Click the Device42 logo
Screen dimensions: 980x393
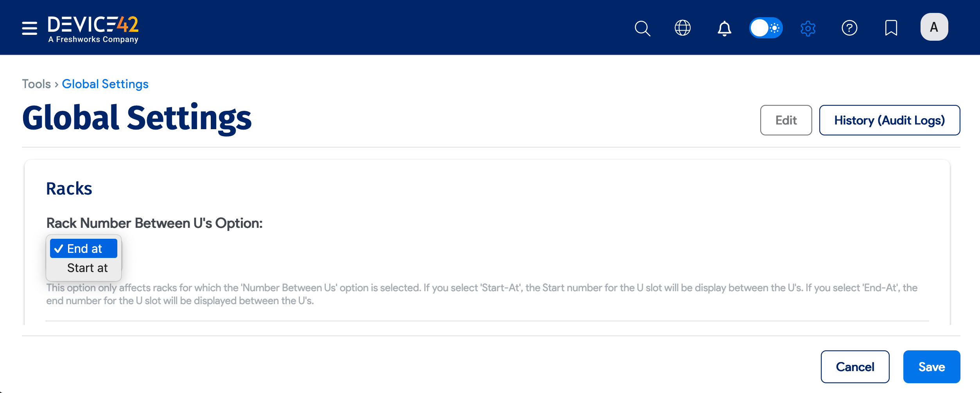tap(93, 29)
